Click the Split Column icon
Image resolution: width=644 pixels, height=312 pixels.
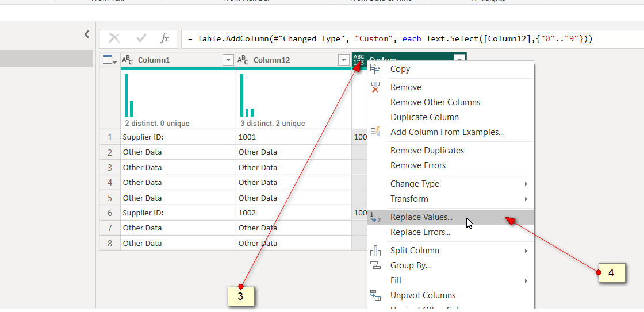[375, 251]
